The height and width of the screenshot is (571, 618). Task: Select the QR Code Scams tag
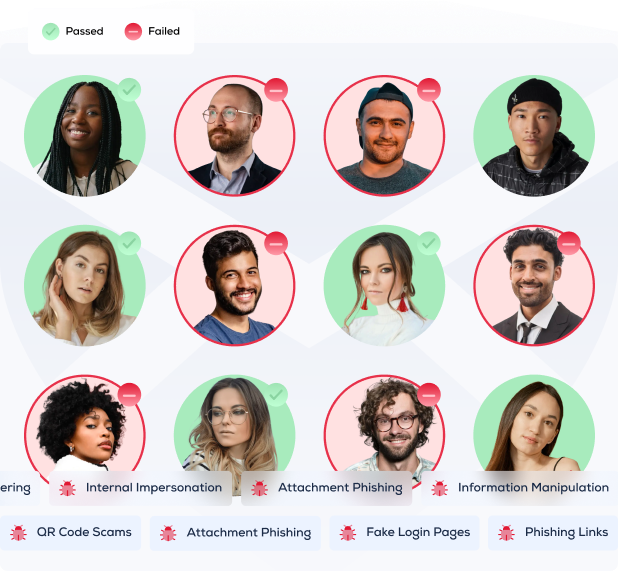[x=70, y=533]
